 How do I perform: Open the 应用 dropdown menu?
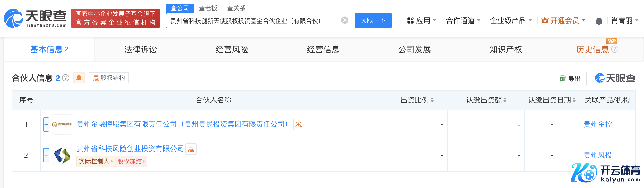(422, 20)
